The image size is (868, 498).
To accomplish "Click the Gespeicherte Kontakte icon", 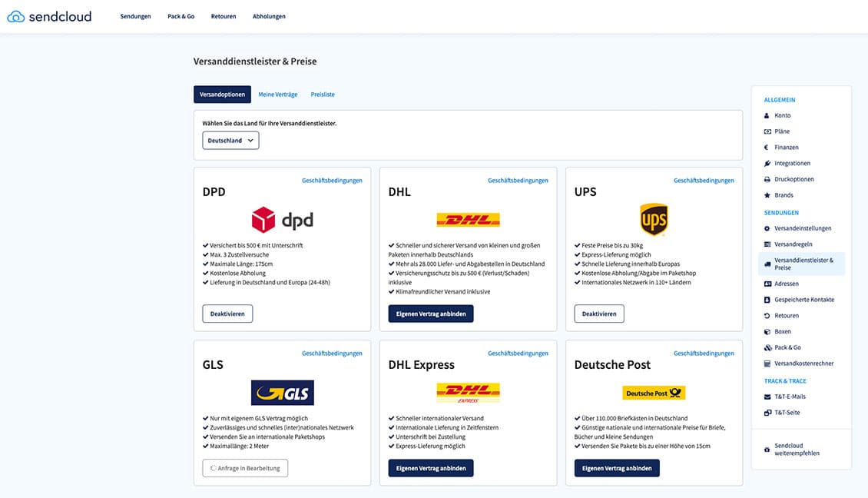I will pyautogui.click(x=767, y=300).
